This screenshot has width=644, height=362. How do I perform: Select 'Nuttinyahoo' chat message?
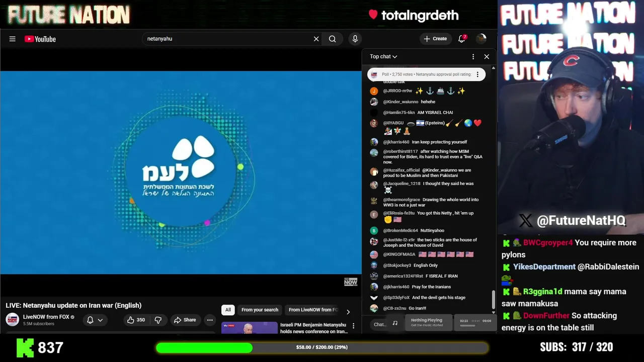pos(432,231)
